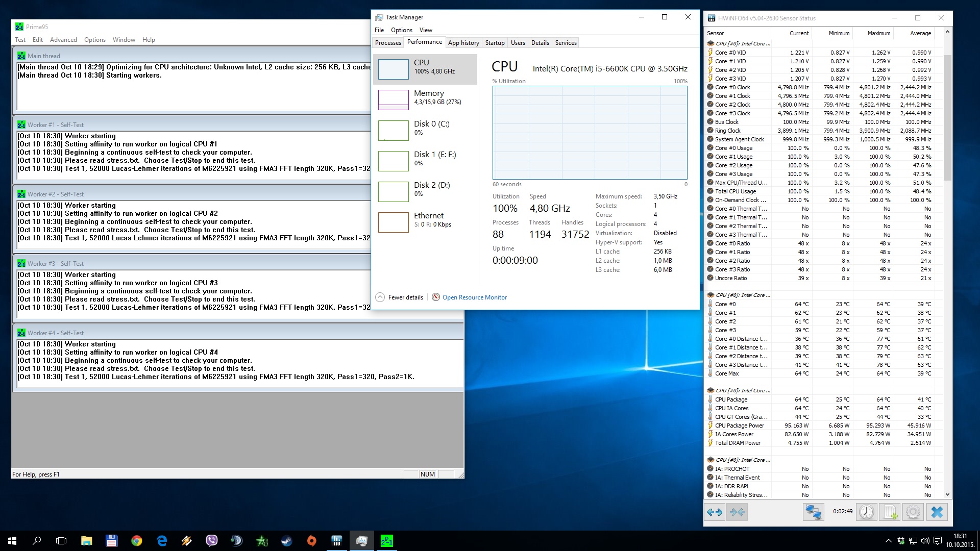This screenshot has width=980, height=551.
Task: Click Open Resource Monitor link
Action: [474, 297]
